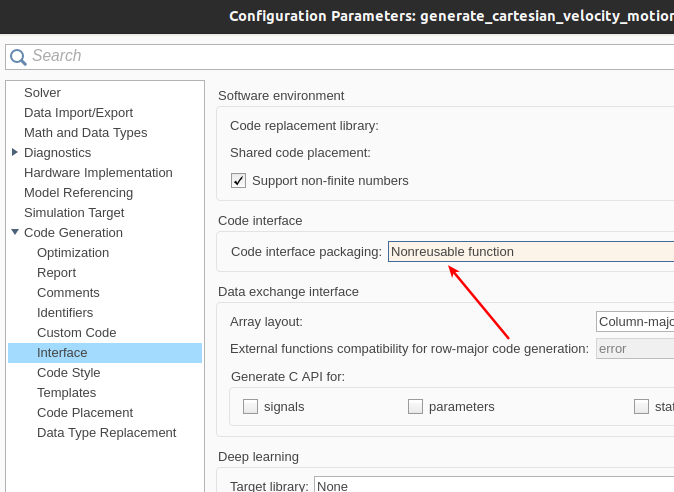Check the signals C API box
The width and height of the screenshot is (674, 492).
tap(251, 407)
